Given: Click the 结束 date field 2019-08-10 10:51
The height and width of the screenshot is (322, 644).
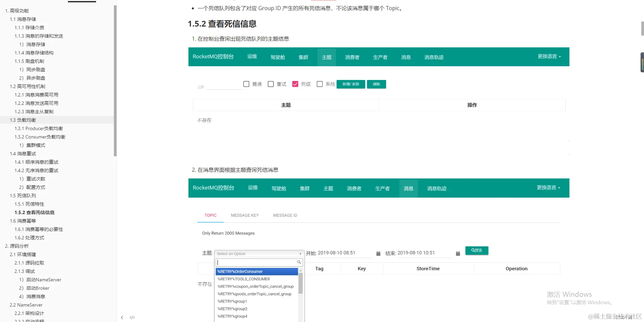Looking at the screenshot, I should 425,253.
